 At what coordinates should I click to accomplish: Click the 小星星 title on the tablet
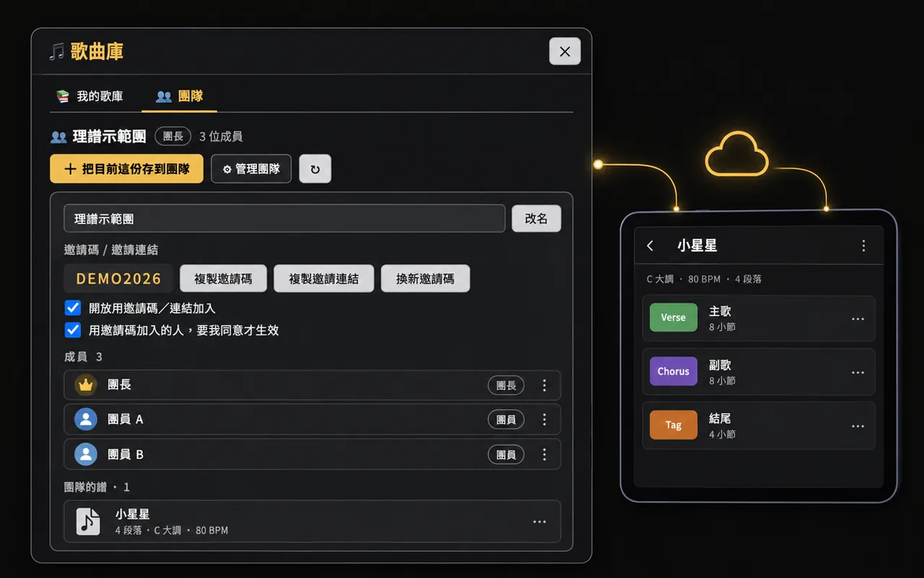pyautogui.click(x=697, y=246)
